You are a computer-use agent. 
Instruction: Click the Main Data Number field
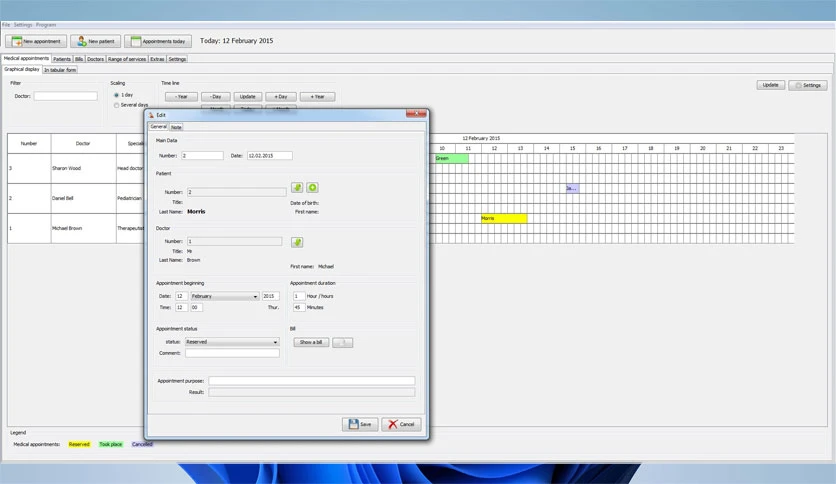tap(202, 156)
